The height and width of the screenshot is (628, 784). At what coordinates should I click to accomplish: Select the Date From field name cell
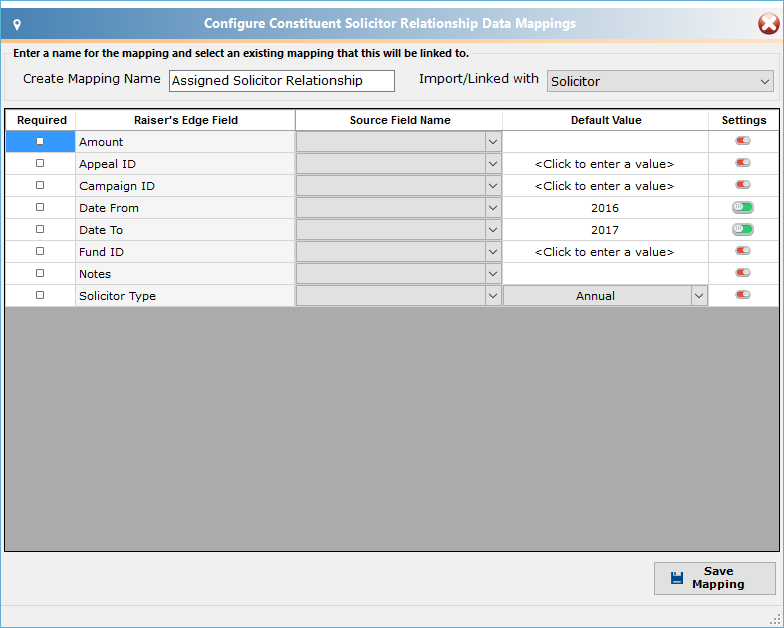[185, 208]
